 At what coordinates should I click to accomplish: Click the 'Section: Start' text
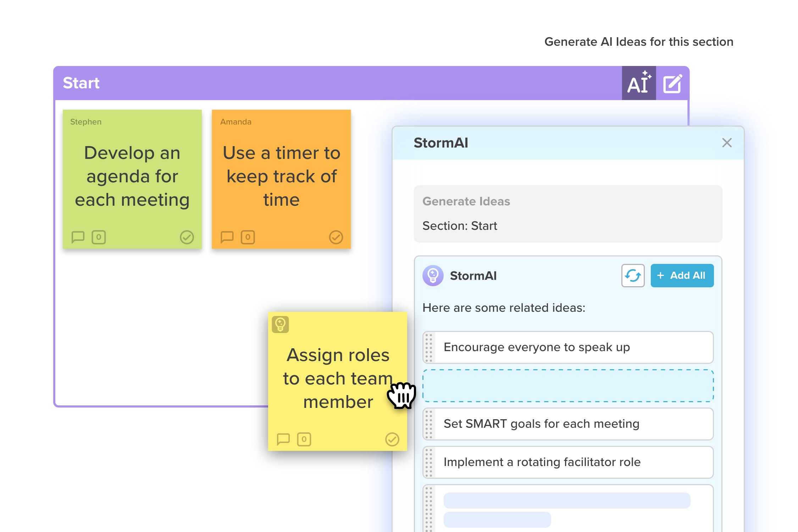pyautogui.click(x=460, y=226)
